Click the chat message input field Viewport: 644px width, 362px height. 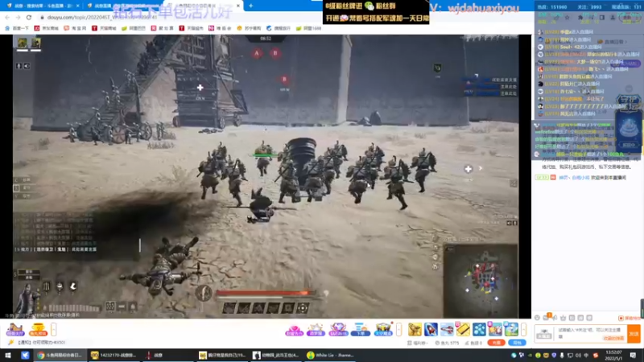(x=590, y=333)
